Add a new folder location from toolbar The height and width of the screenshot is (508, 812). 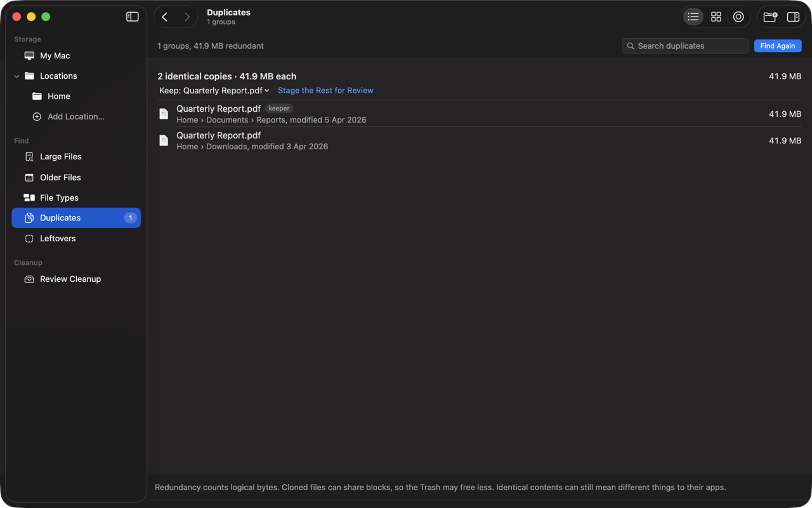click(770, 17)
